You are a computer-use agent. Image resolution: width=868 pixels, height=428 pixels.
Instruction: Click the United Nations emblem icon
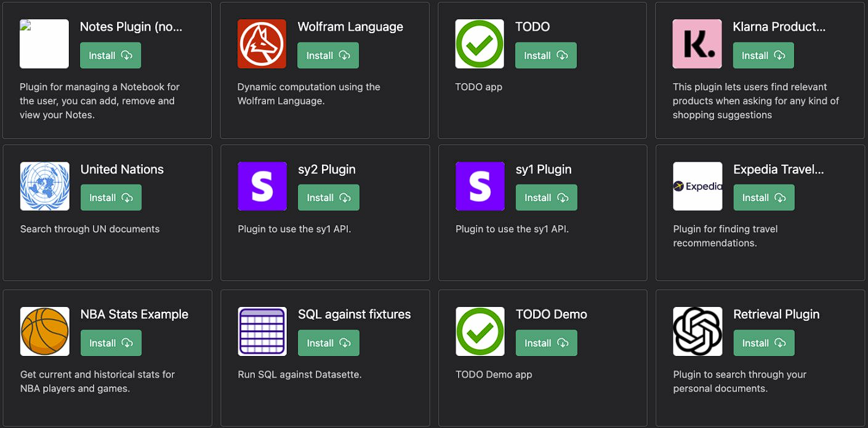coord(45,186)
